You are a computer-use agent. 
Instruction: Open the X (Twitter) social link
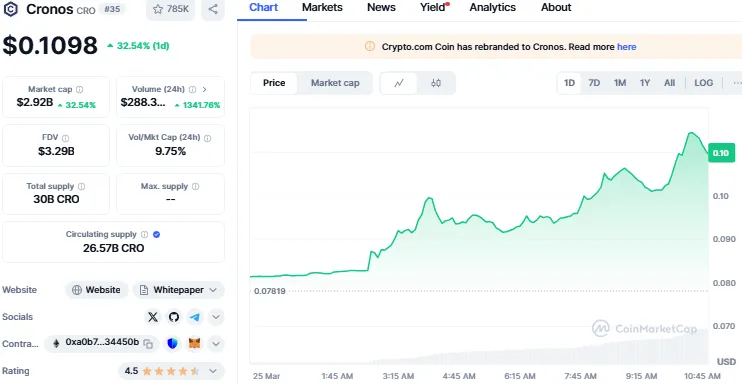(153, 317)
